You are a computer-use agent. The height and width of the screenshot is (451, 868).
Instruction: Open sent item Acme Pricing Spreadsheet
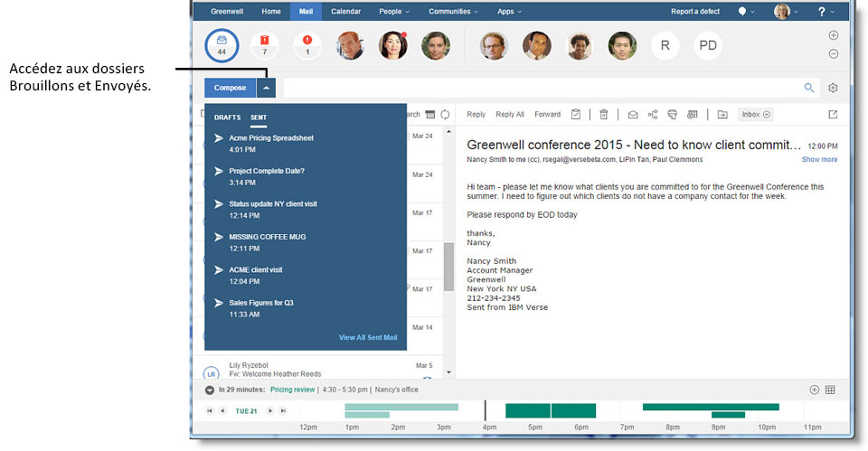tap(305, 144)
